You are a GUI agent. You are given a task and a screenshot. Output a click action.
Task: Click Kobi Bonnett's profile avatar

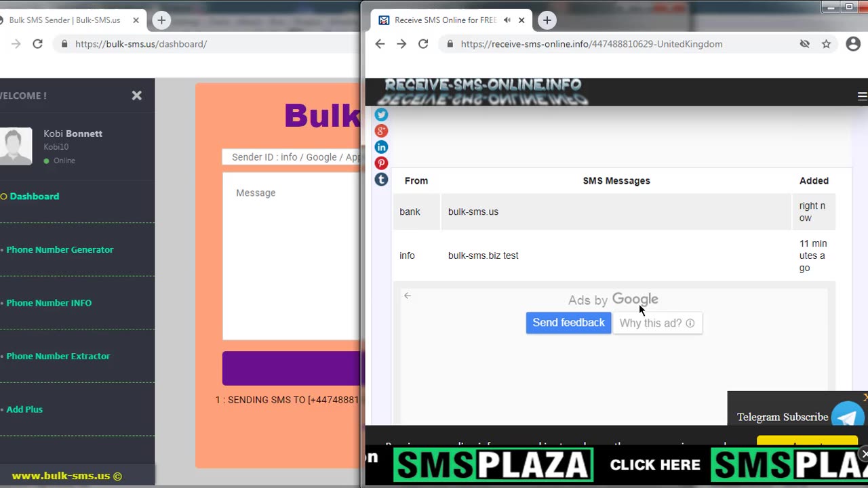[x=15, y=146]
